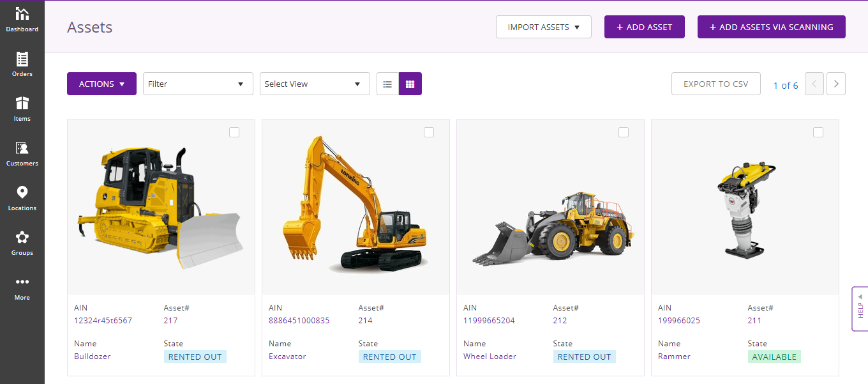Open the Filter dropdown
This screenshot has width=868, height=384.
(x=198, y=84)
